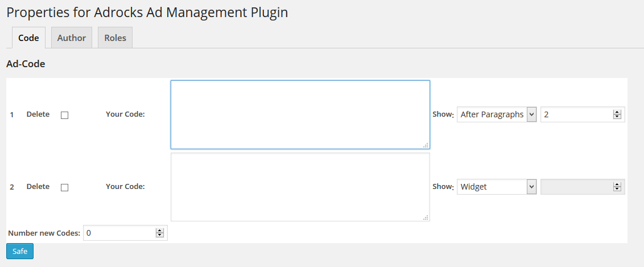
Task: Click the Safe button
Action: tap(20, 252)
